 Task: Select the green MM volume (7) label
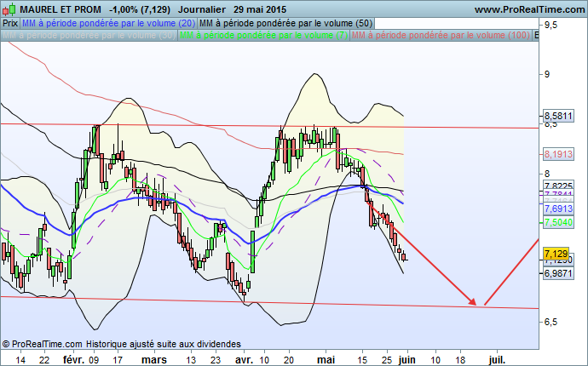(x=263, y=35)
